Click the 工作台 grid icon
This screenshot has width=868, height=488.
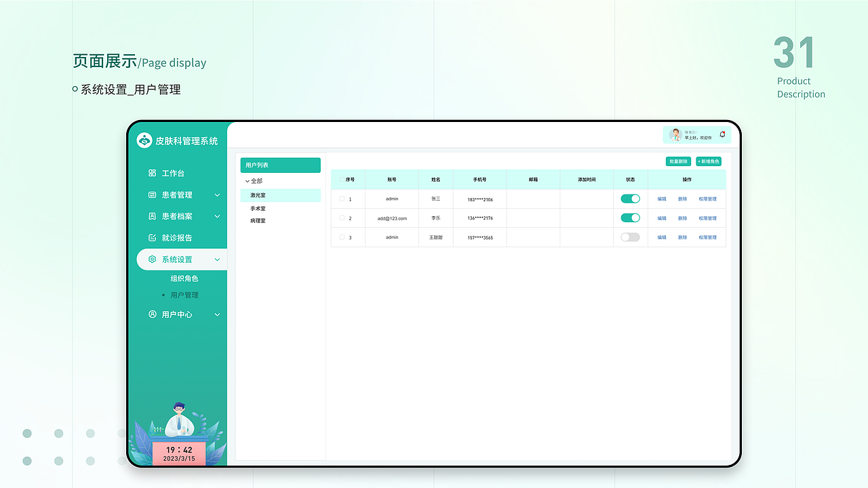(152, 173)
